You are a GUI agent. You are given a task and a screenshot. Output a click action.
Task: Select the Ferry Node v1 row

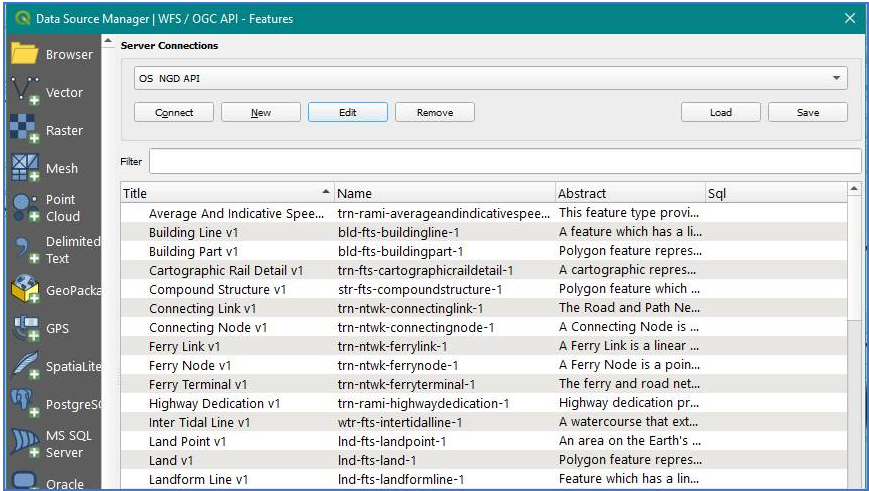tap(484, 365)
